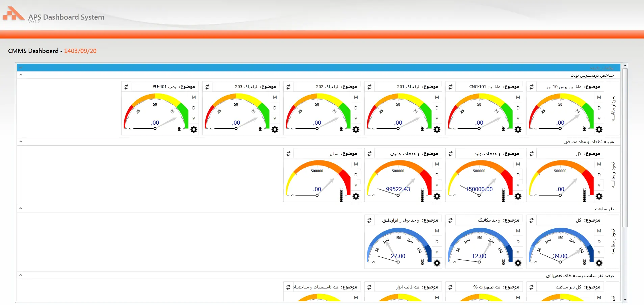Click the settings gear on PU-401 pump gauge
644x305 pixels.
pos(194,129)
